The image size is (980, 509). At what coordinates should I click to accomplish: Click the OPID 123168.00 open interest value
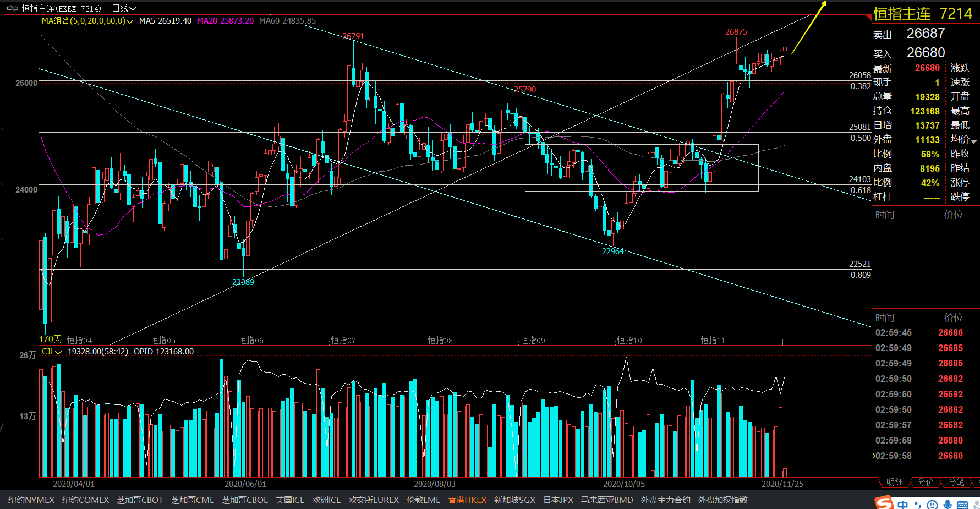(x=163, y=352)
